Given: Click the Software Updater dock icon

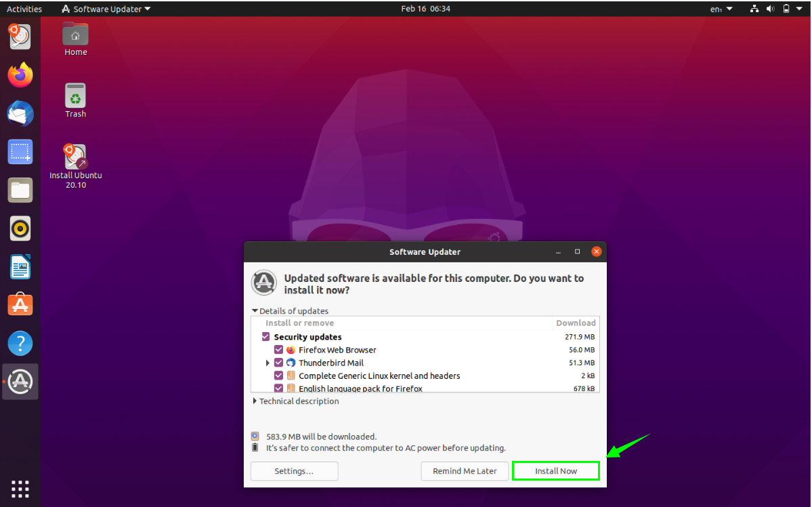Looking at the screenshot, I should (x=20, y=382).
